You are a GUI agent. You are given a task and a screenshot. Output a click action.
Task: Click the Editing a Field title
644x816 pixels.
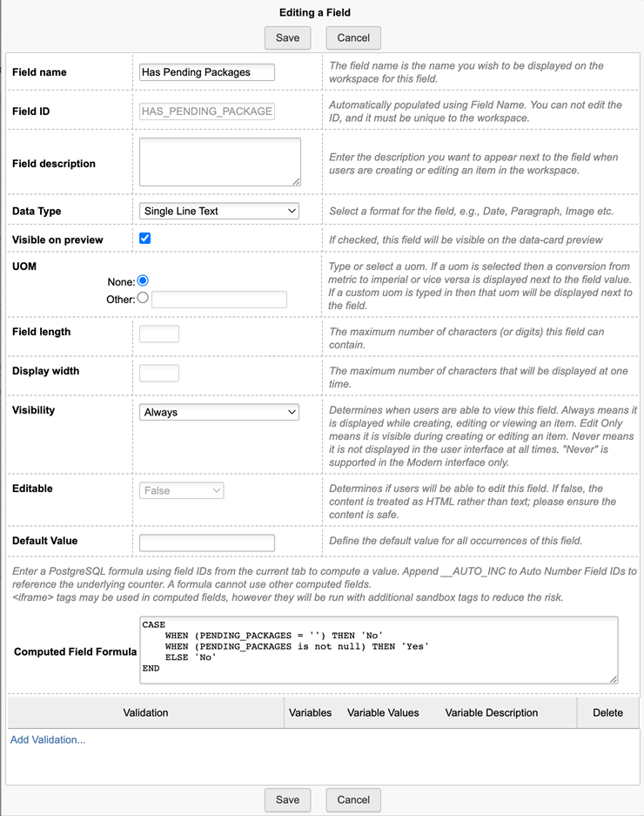click(315, 12)
